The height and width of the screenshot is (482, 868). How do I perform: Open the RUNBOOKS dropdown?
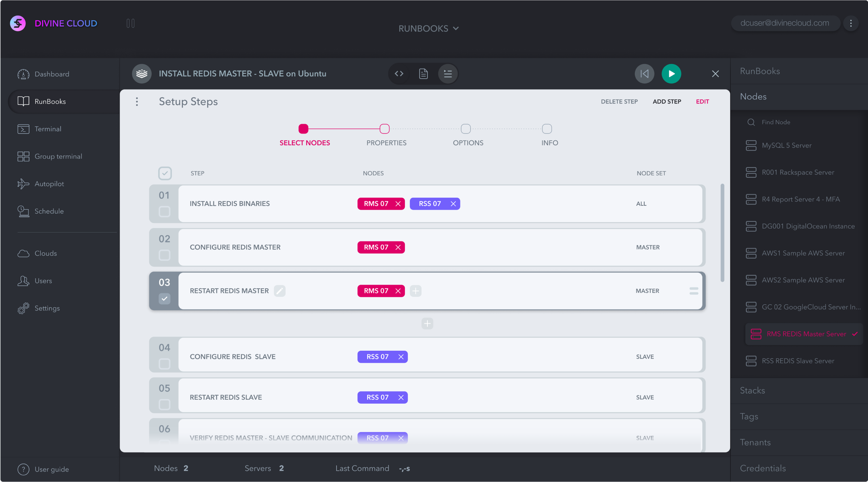tap(428, 28)
